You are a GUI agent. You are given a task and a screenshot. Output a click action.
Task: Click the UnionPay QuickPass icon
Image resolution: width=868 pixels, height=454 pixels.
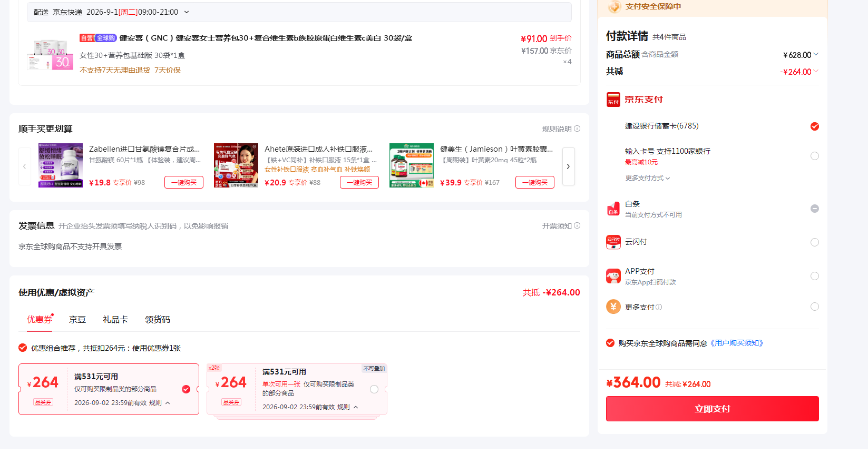point(613,242)
